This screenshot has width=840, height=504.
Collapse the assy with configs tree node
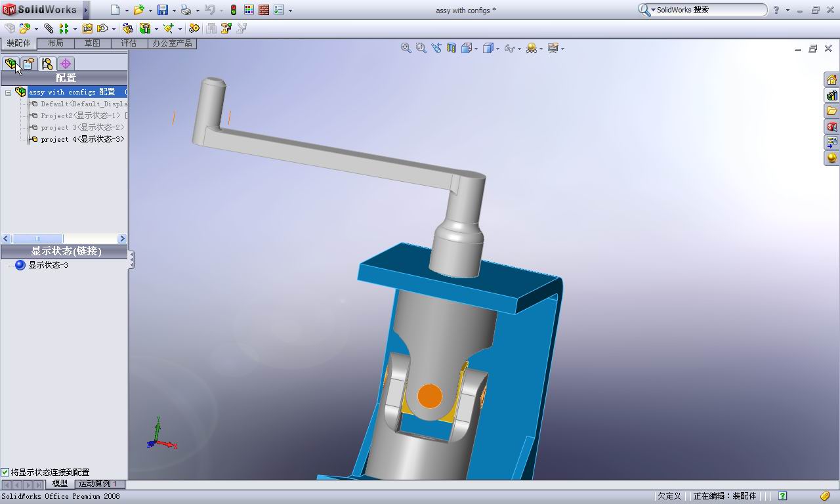8,93
